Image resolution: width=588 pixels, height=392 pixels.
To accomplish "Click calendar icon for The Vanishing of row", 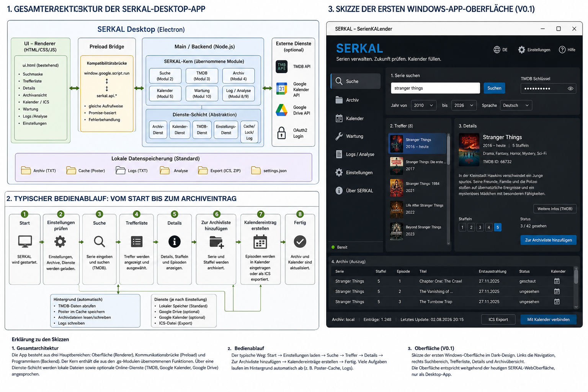I will pos(557,291).
